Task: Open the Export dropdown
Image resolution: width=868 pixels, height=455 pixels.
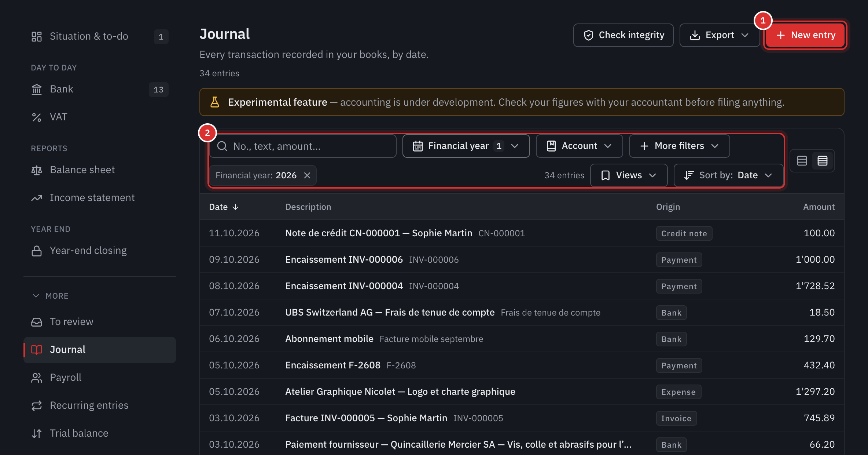Action: [x=720, y=35]
